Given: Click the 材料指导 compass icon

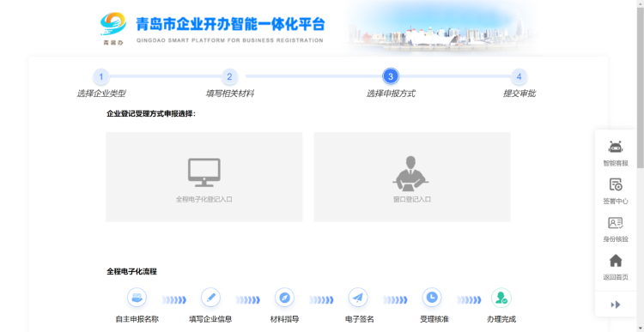Looking at the screenshot, I should coord(284,297).
